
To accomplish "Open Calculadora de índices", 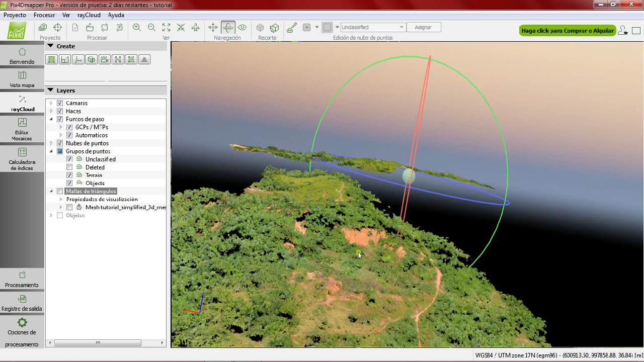I will [22, 159].
